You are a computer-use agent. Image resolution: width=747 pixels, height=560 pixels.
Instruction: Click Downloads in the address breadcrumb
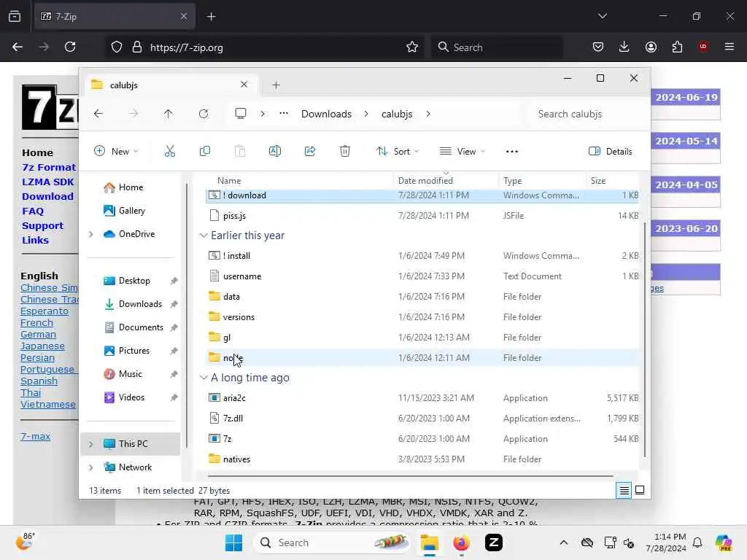coord(326,114)
